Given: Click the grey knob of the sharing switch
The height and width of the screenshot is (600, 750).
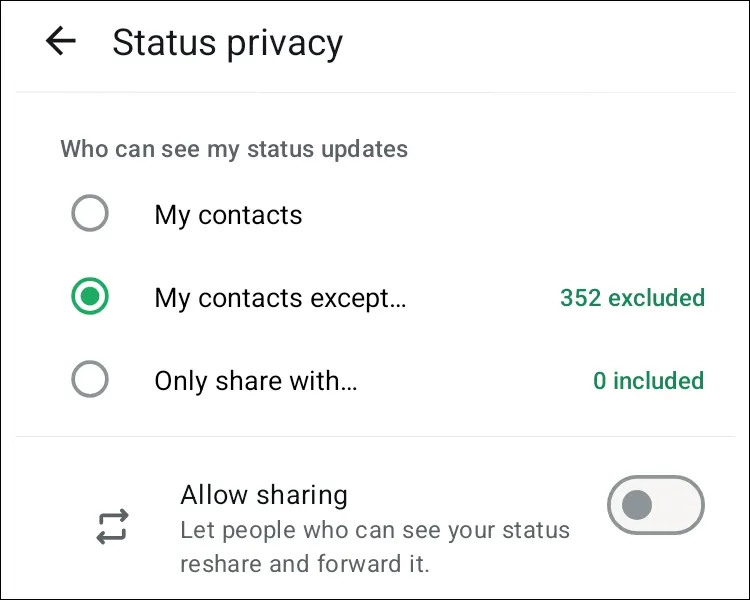Looking at the screenshot, I should [637, 506].
